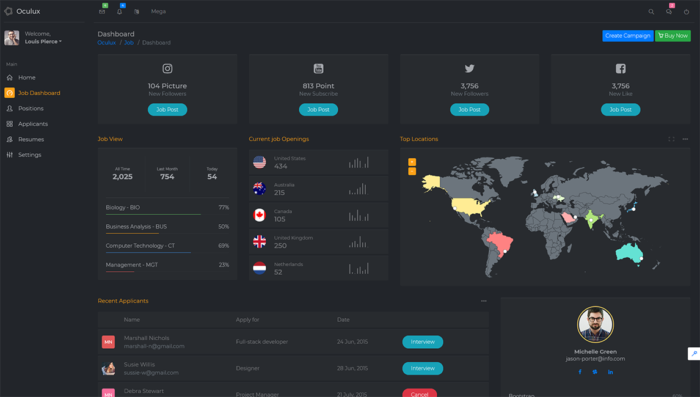Image resolution: width=700 pixels, height=397 pixels.
Task: Click Job Post under 104 Picture
Action: point(167,110)
